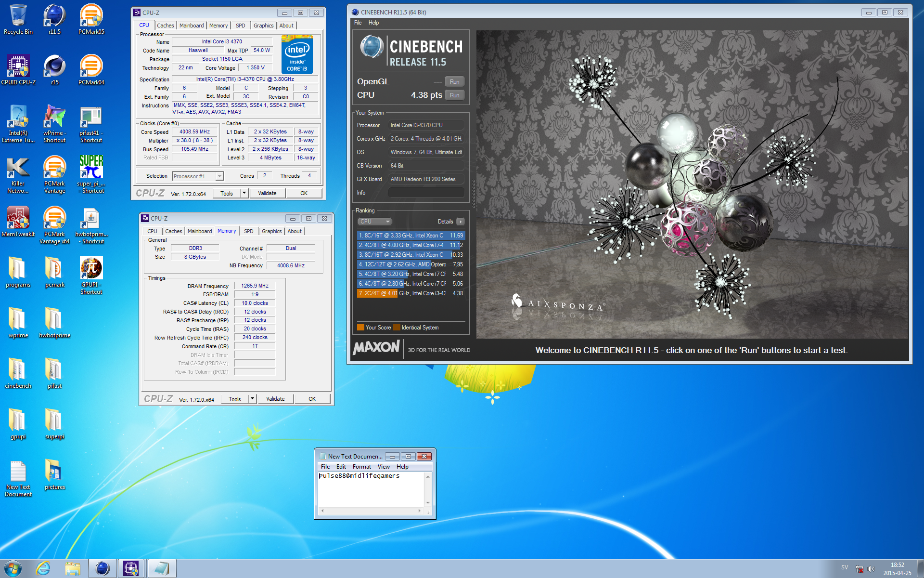Select ranking row 1 Intel Xeon 11.69
Screen dimensions: 924x578
pos(411,236)
